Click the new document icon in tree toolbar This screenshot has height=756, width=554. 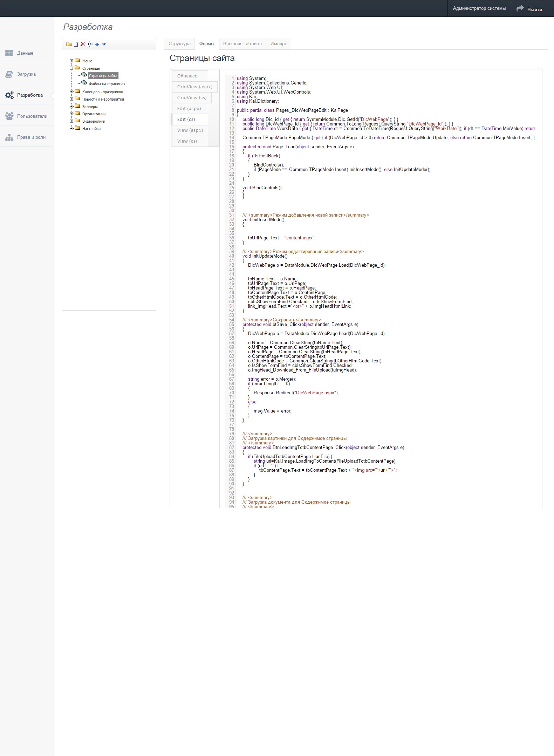tap(76, 44)
